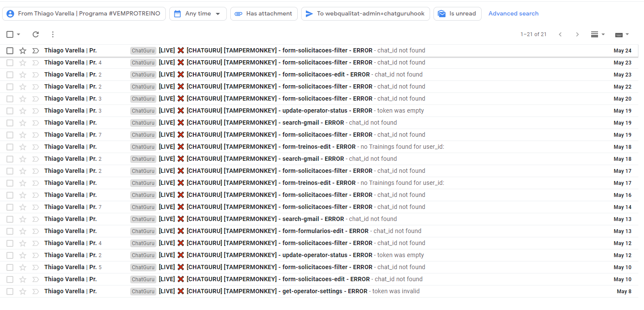Tick the select-all checkbox in the toolbar
Screen dimensions: 644x310
tap(10, 34)
